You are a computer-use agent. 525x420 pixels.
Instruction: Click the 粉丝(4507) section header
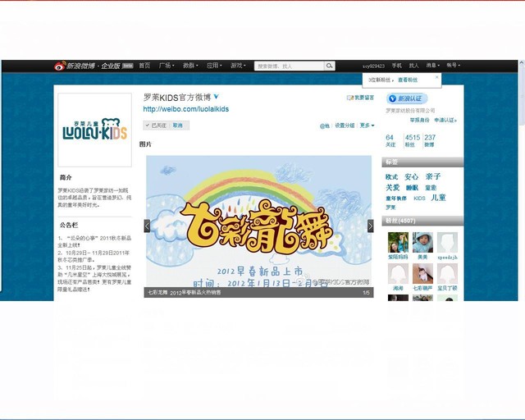[x=422, y=221]
